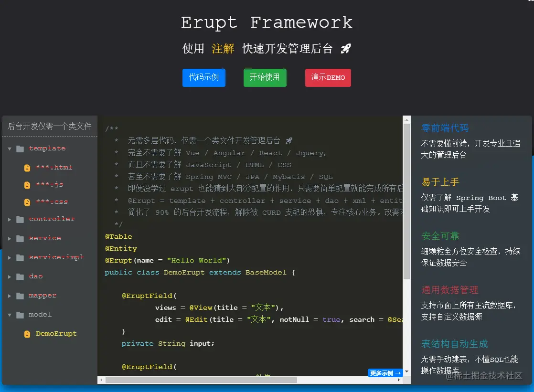
Task: Click the DemoErupt class name in code
Action: tap(184, 272)
